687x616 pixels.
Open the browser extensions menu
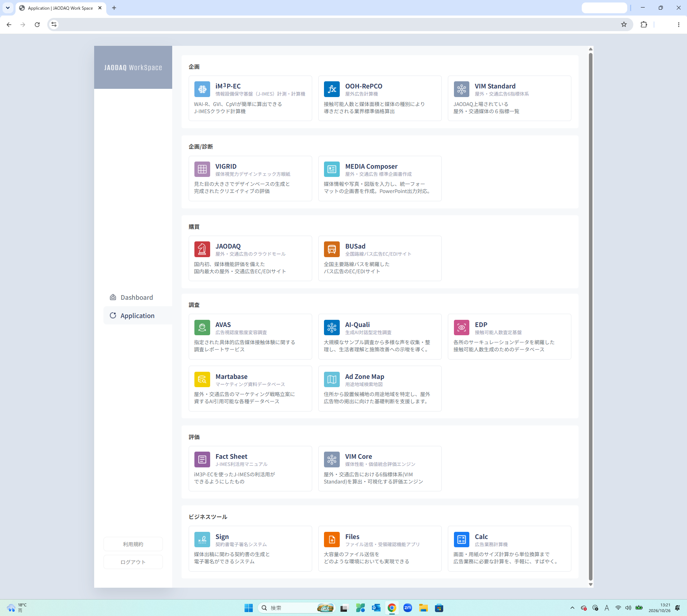click(x=644, y=24)
